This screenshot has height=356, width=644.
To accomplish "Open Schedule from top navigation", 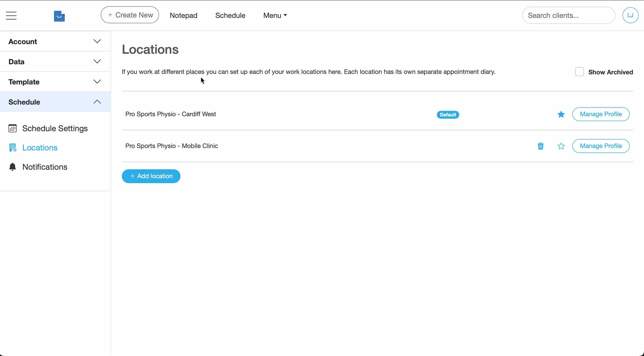I will point(230,15).
